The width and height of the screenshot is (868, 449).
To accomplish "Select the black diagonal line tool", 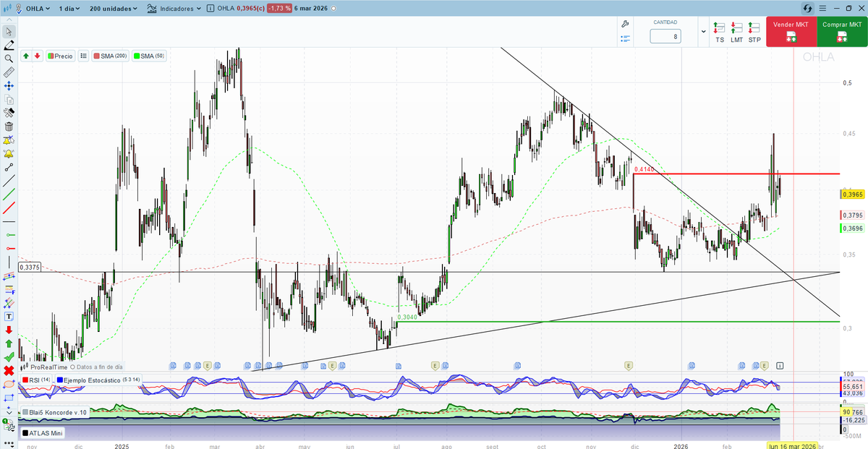I will [x=9, y=181].
